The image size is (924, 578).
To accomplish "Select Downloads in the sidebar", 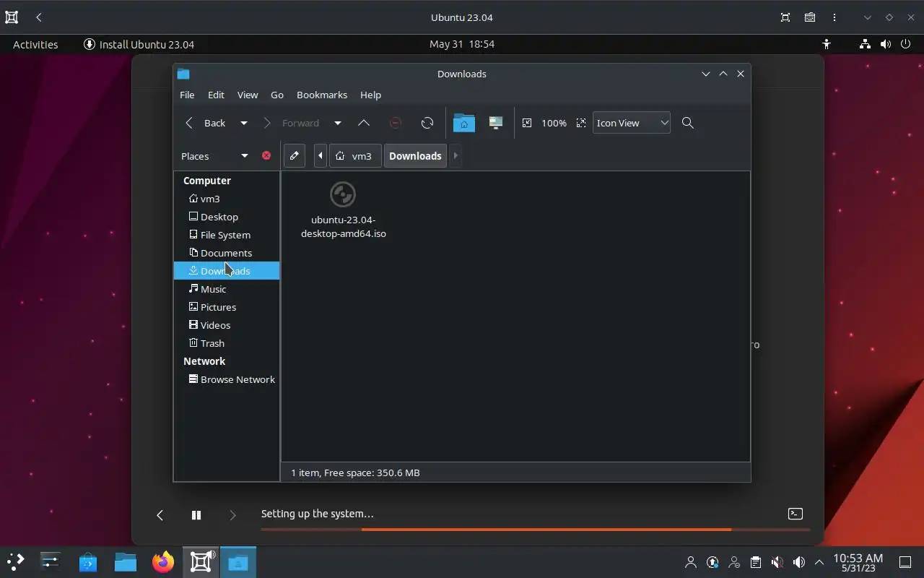I will [227, 271].
